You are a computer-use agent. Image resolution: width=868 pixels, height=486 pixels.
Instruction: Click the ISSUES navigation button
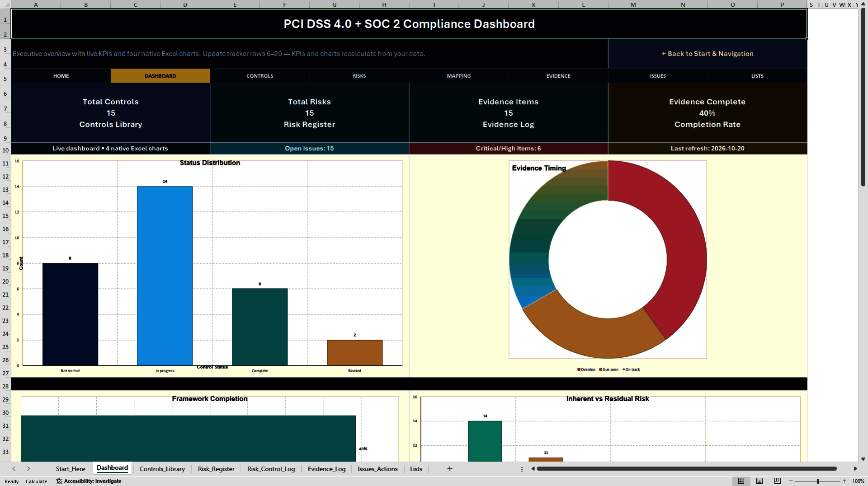pos(658,76)
